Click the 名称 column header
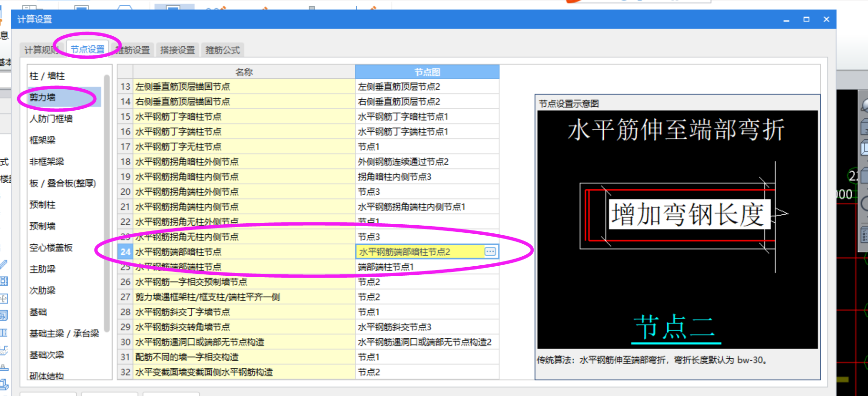The width and height of the screenshot is (868, 396). 244,72
